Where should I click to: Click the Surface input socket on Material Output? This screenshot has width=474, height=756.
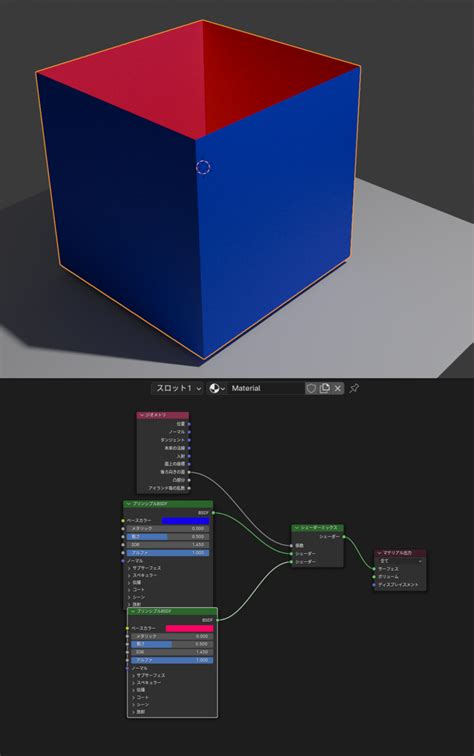374,569
